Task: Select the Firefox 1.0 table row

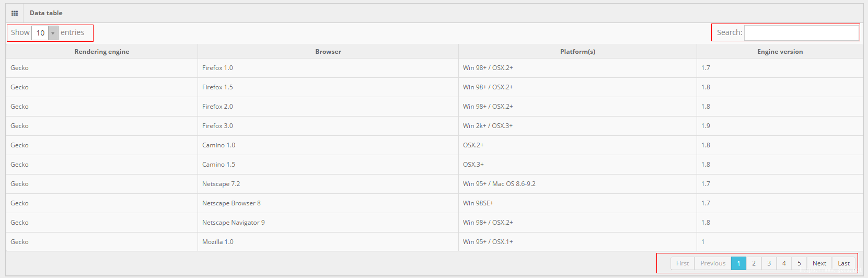Action: pyautogui.click(x=434, y=68)
